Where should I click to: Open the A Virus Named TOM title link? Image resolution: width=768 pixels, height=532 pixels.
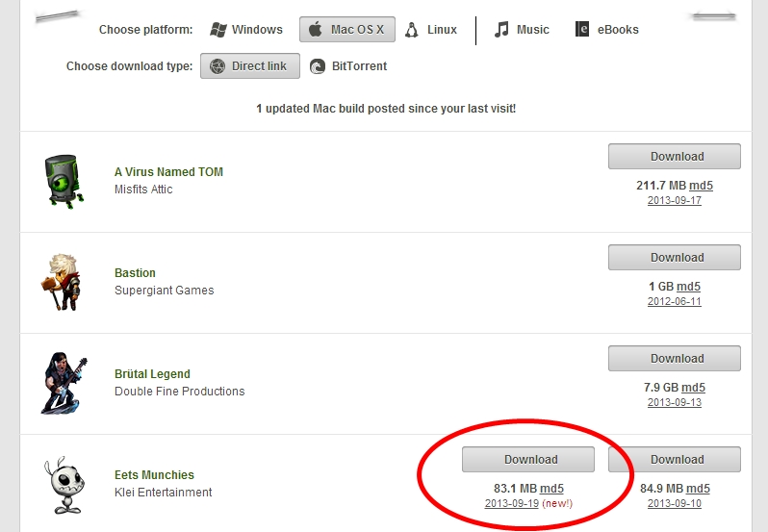pos(168,172)
